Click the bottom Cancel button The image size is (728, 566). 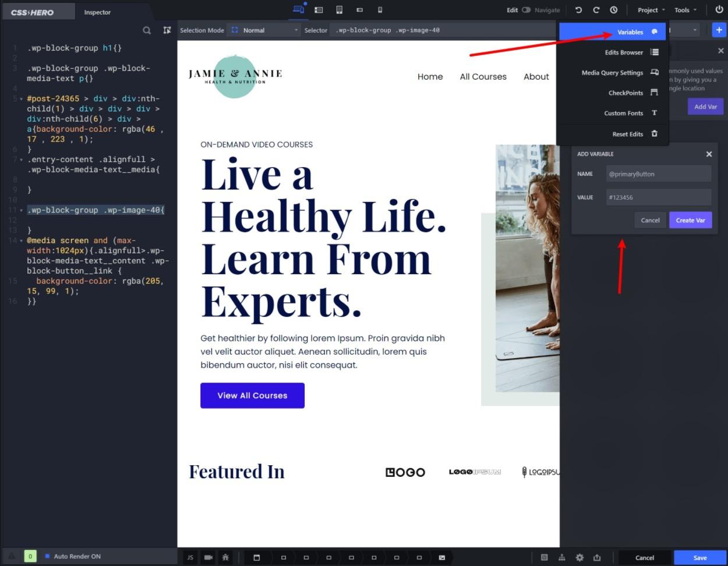tap(645, 558)
